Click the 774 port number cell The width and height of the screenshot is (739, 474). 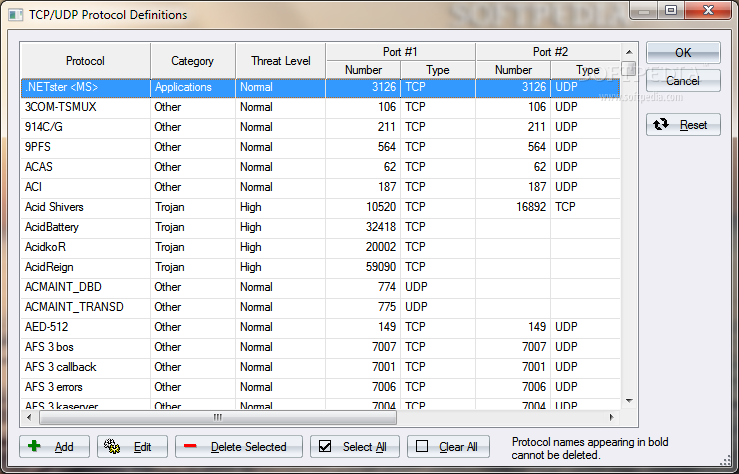(363, 287)
